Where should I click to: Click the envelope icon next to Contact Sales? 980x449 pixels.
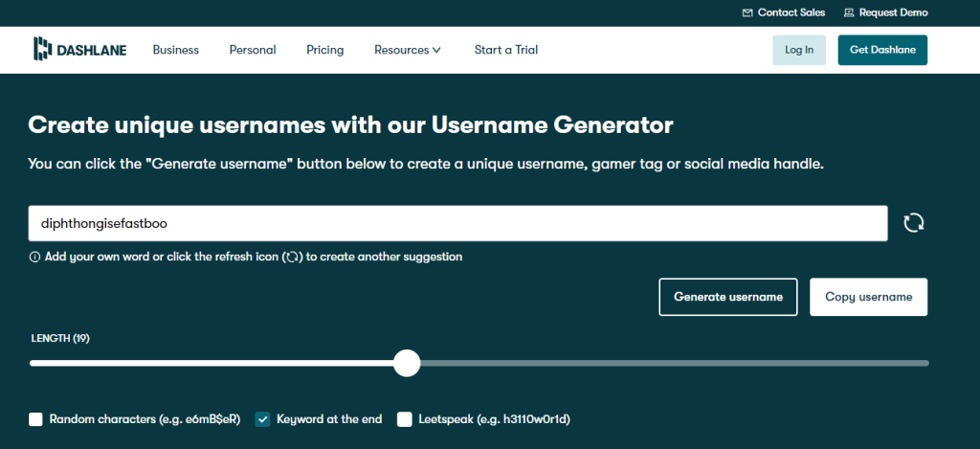click(746, 12)
